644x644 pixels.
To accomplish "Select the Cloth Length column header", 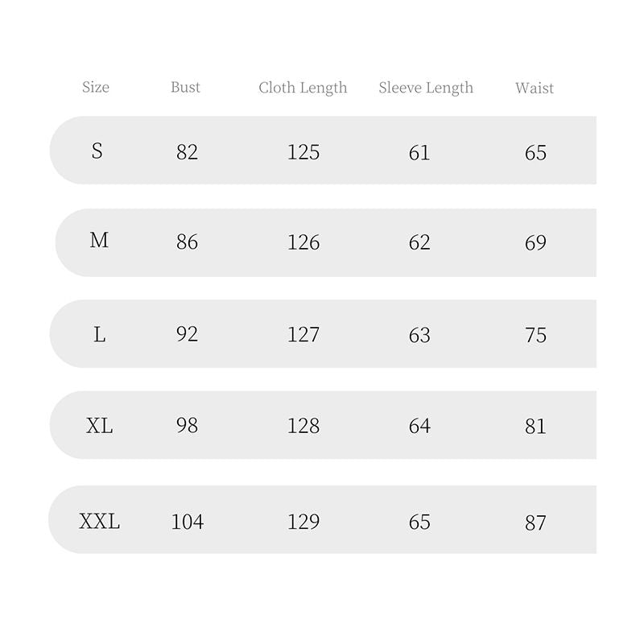I will [x=303, y=88].
